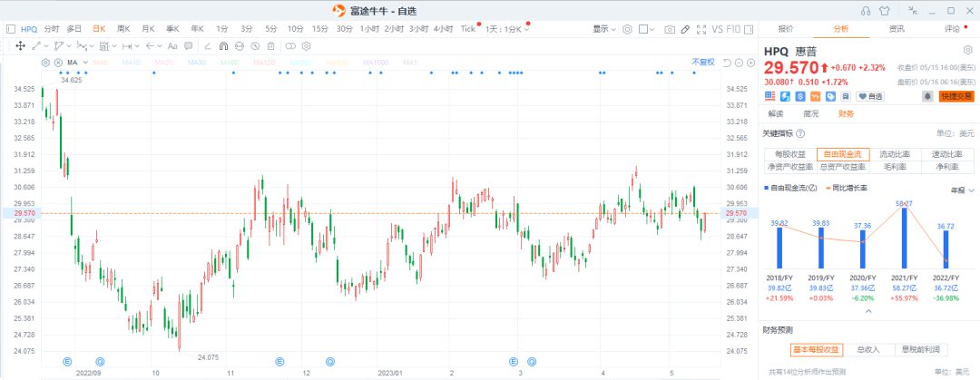Open 解读 sub-tab
The image size is (980, 380).
(776, 113)
